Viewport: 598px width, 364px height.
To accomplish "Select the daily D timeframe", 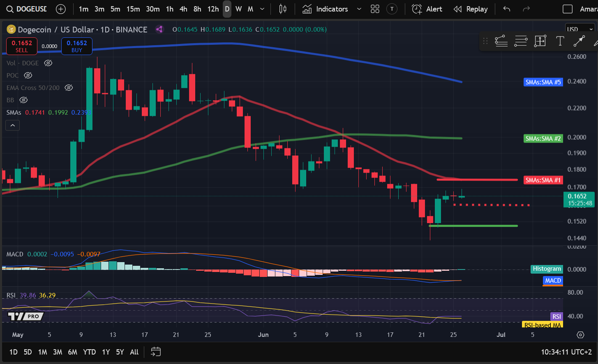I will pos(227,9).
